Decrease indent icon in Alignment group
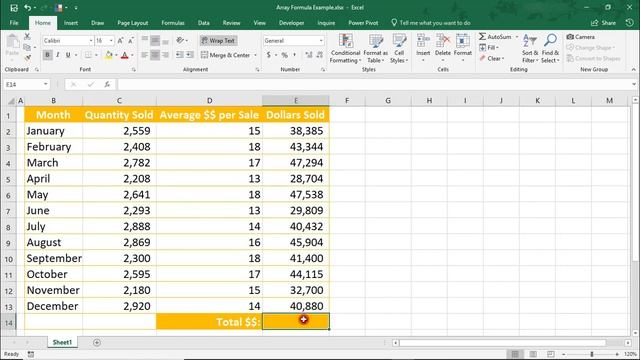Viewport: 640px width, 360px height. pos(179,55)
